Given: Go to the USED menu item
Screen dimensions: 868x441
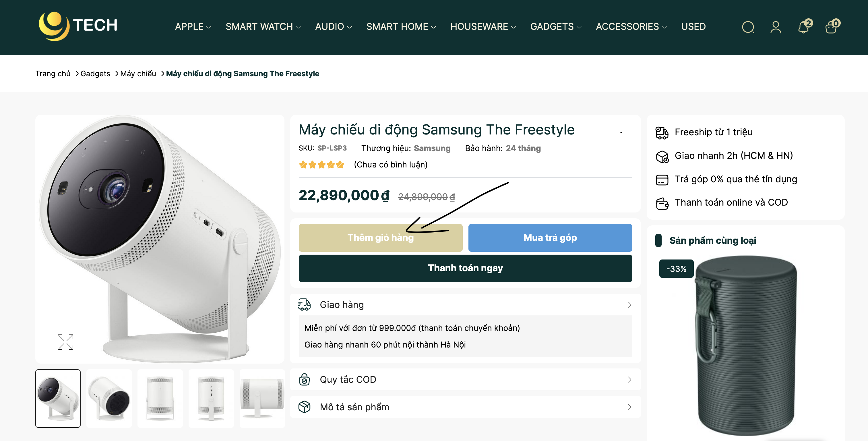Looking at the screenshot, I should [693, 27].
